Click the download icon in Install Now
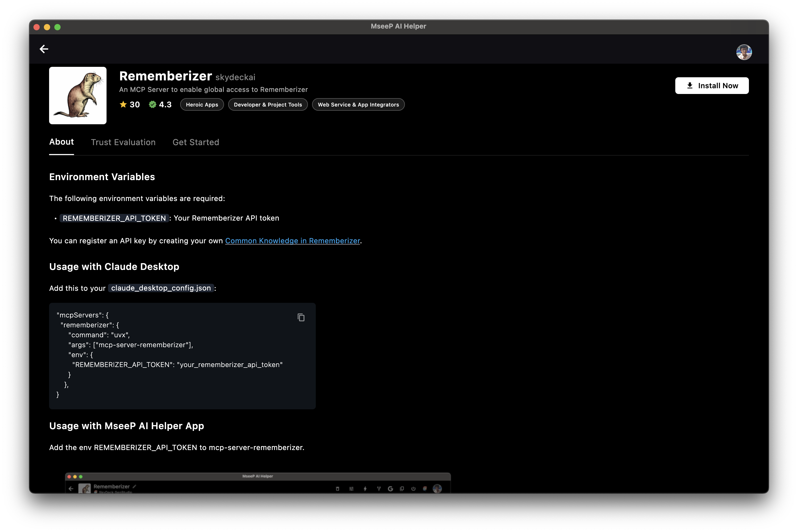The image size is (798, 532). 689,86
